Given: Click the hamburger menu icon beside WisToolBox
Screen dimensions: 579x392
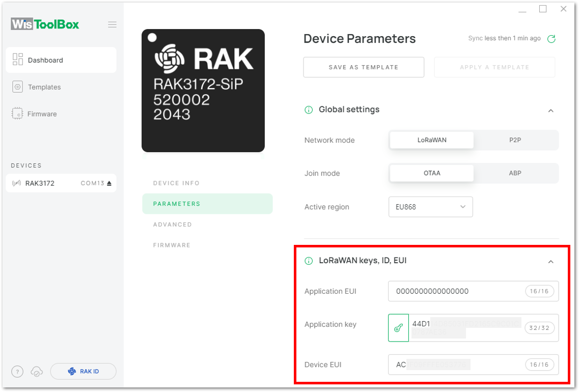Looking at the screenshot, I should coord(112,25).
